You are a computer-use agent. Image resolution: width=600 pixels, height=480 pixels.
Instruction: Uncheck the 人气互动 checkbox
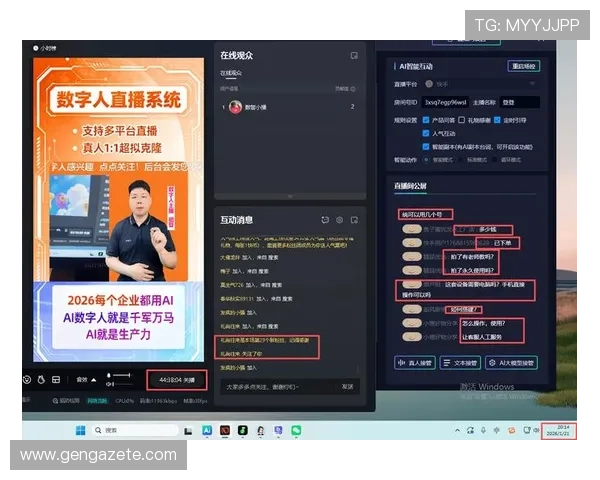pyautogui.click(x=426, y=133)
